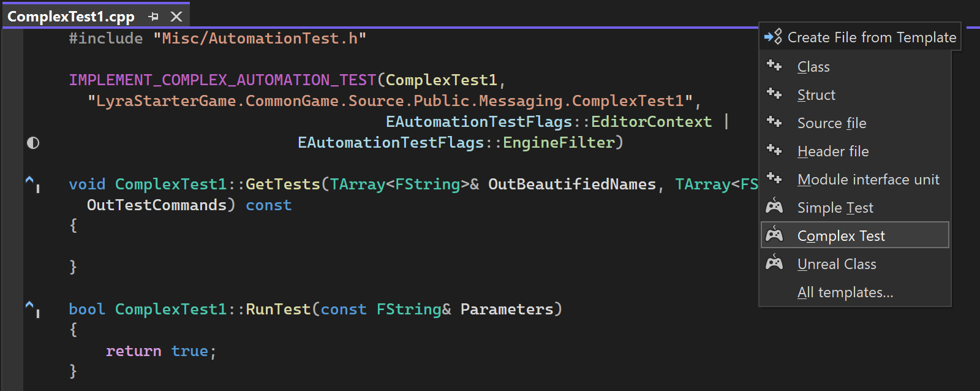Toggle the pin on the ComplexTest1.cpp tab
Image resolution: width=980 pixels, height=391 pixels.
(x=154, y=17)
